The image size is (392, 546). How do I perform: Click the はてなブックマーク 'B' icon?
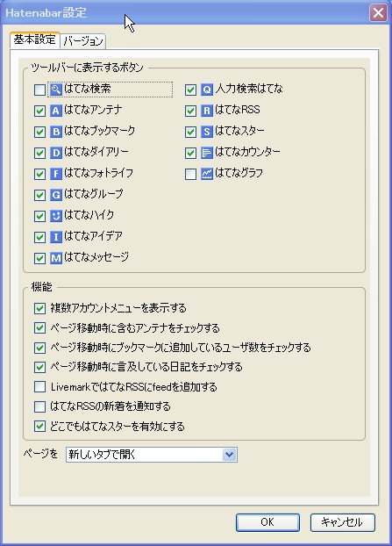pos(55,132)
